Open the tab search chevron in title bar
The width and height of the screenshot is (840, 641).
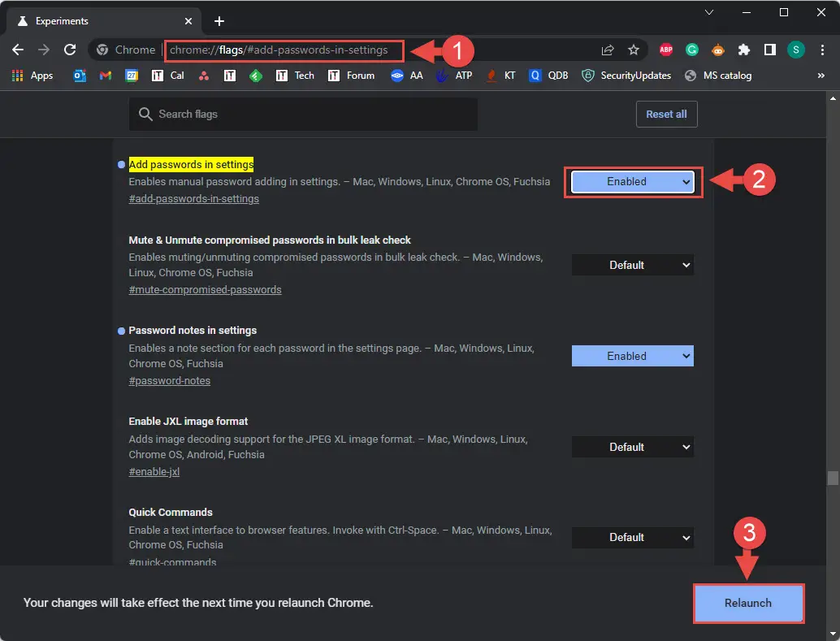(708, 12)
